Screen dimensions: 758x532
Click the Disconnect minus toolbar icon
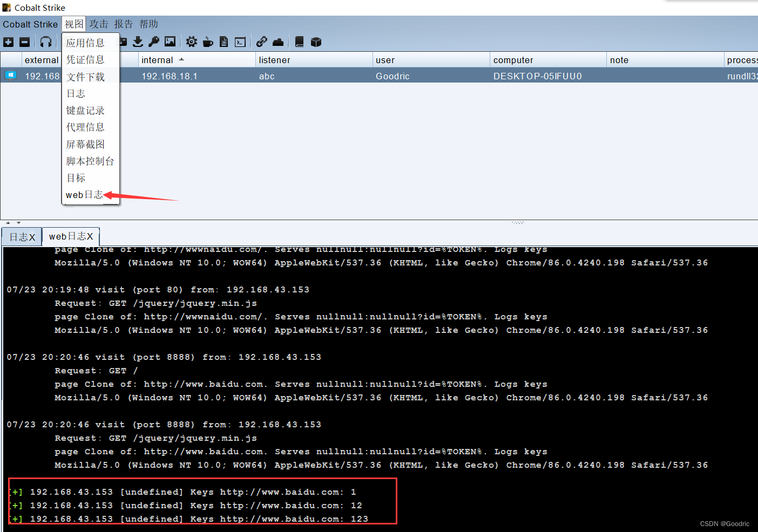pyautogui.click(x=25, y=42)
